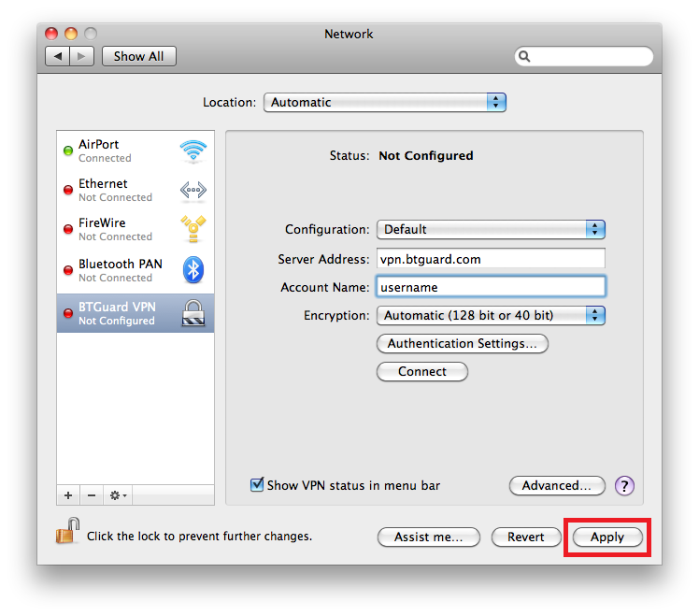This screenshot has height=616, width=699.
Task: Select the FireWire service icon
Action: (193, 230)
